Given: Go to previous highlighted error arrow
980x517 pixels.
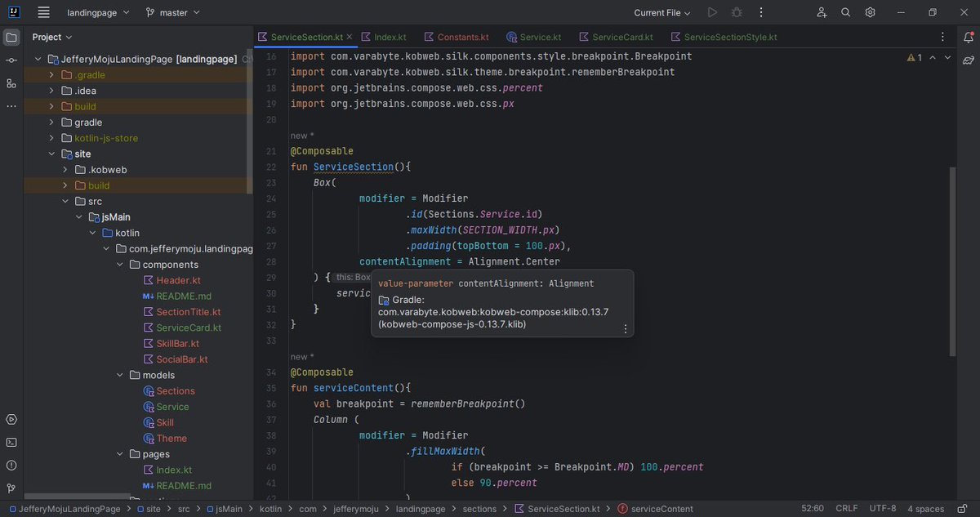Looking at the screenshot, I should coord(934,57).
